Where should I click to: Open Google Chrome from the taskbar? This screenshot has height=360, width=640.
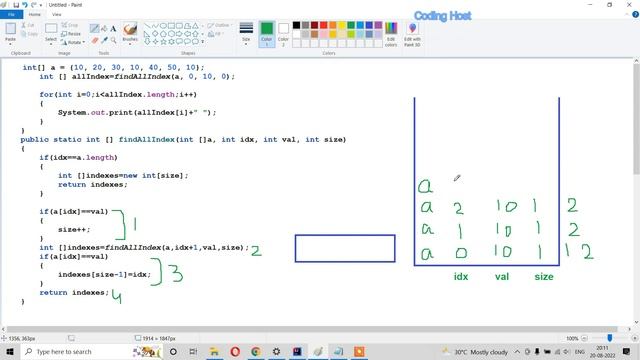[x=256, y=351]
